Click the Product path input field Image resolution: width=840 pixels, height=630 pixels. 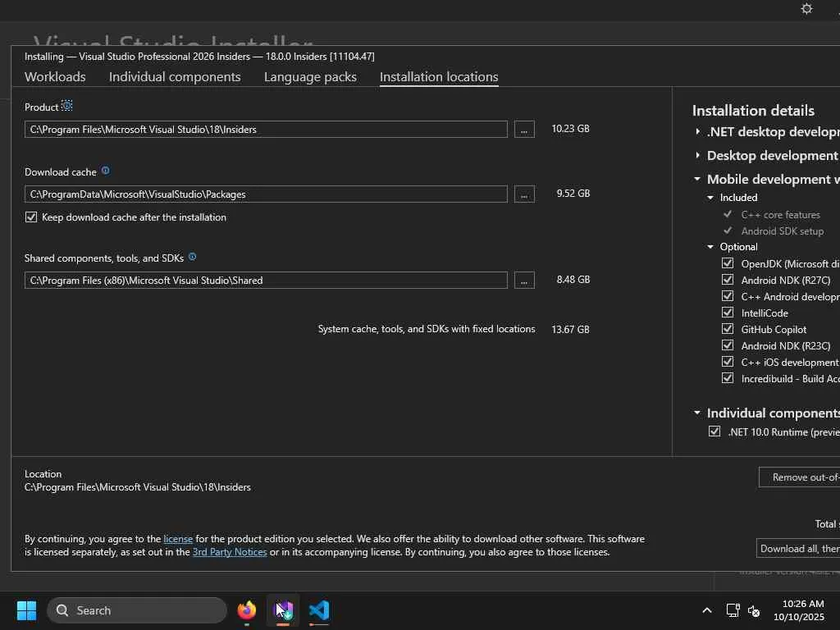tap(266, 129)
